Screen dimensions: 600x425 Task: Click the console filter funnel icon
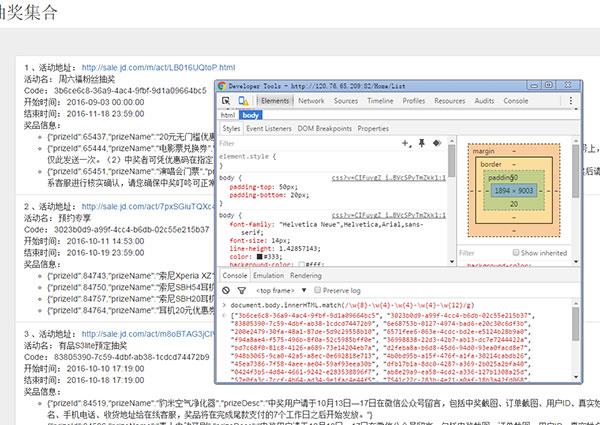pyautogui.click(x=241, y=290)
